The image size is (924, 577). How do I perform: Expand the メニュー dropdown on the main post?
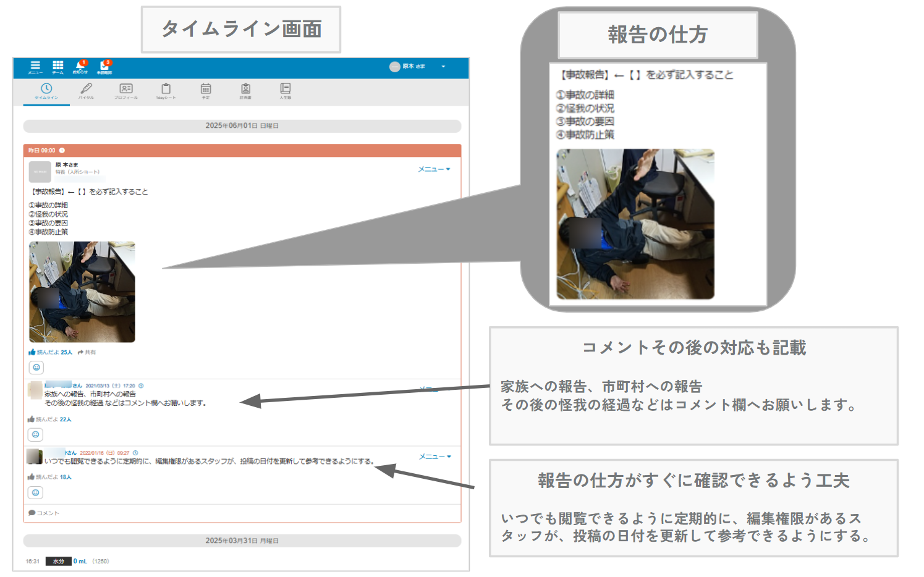coord(434,169)
